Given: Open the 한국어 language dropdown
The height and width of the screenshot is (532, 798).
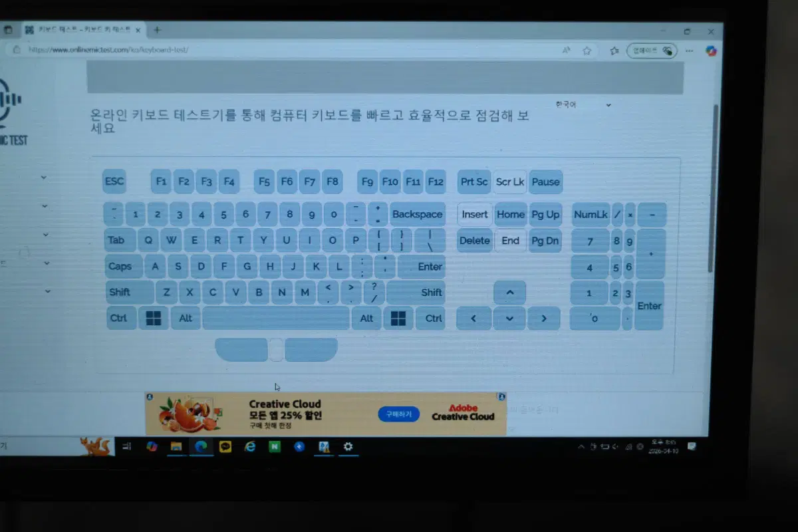Looking at the screenshot, I should pyautogui.click(x=582, y=104).
